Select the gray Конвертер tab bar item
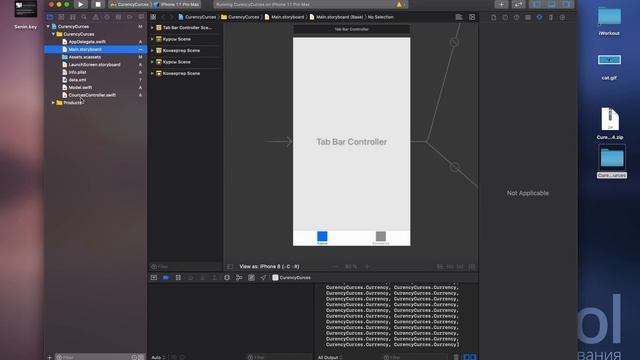Viewport: 640px width, 360px height. coord(380,238)
